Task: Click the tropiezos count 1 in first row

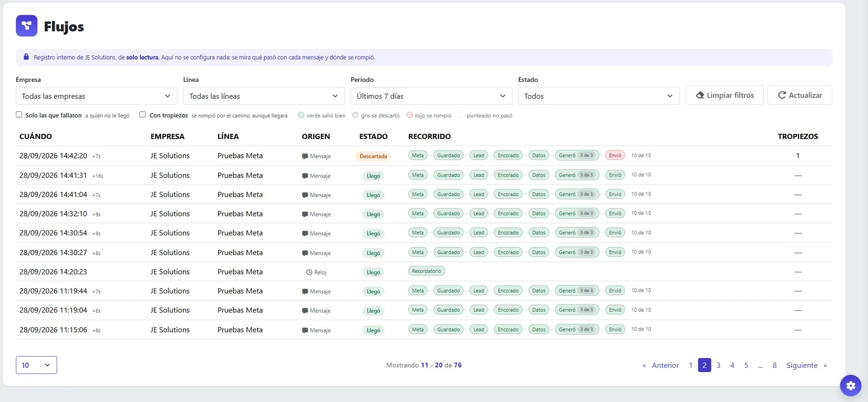Action: 798,156
